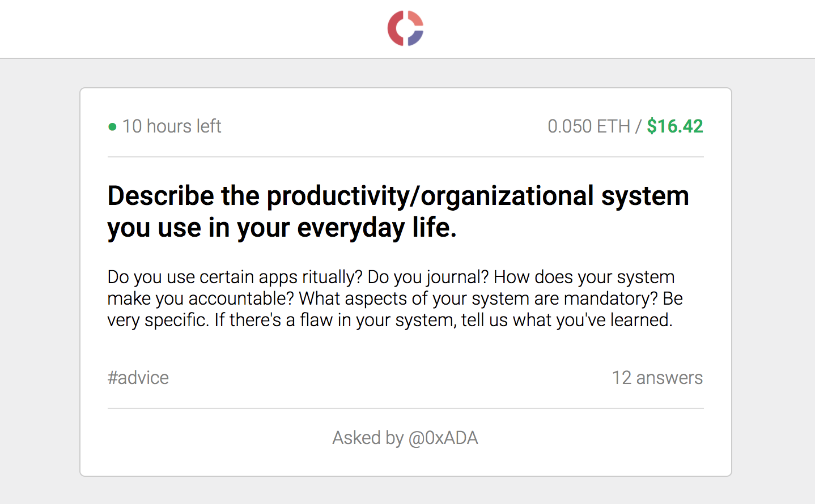Click the $16.42 dollar value
Viewport: 815px width, 504px height.
674,126
